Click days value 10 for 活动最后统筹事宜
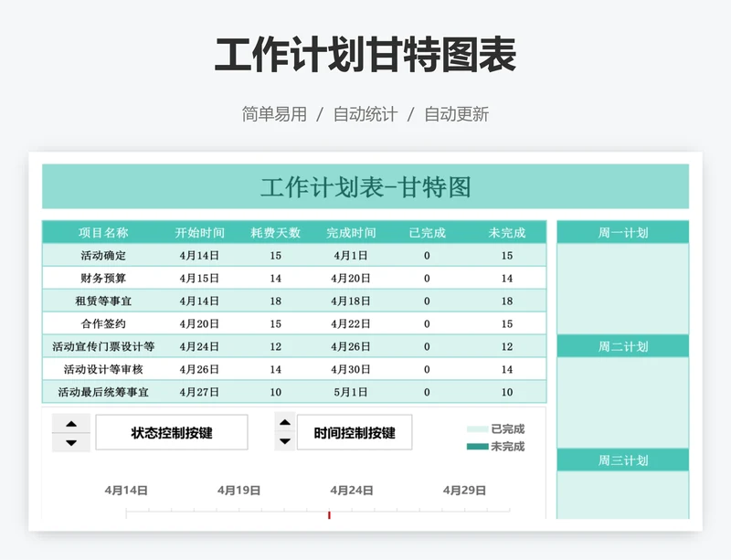This screenshot has width=731, height=560. [x=276, y=392]
